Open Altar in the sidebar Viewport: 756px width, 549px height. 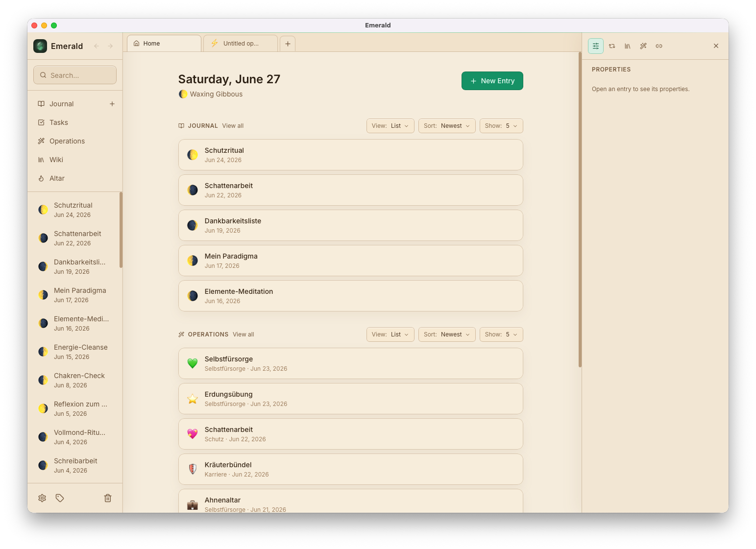(x=75, y=178)
